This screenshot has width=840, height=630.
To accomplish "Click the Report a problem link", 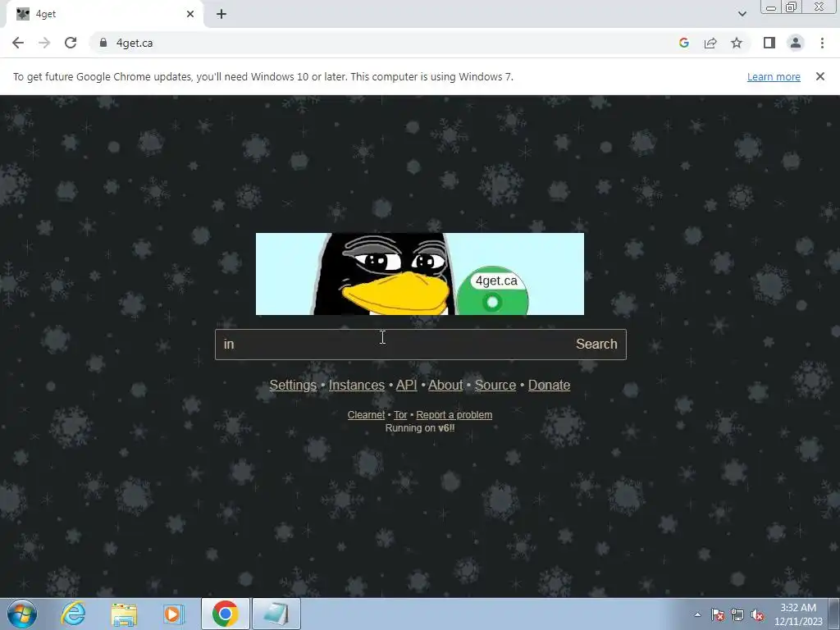I will 454,414.
